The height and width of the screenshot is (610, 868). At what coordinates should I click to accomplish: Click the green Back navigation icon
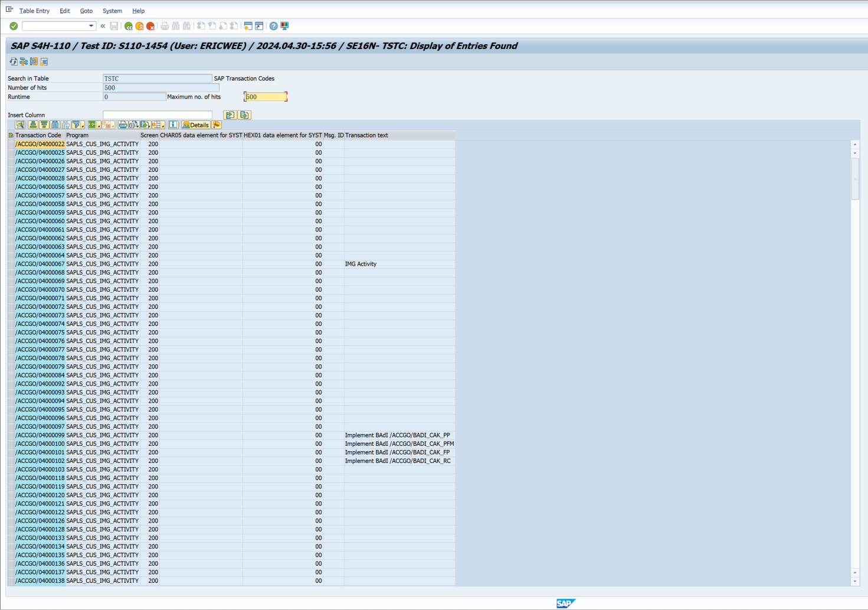pos(128,26)
